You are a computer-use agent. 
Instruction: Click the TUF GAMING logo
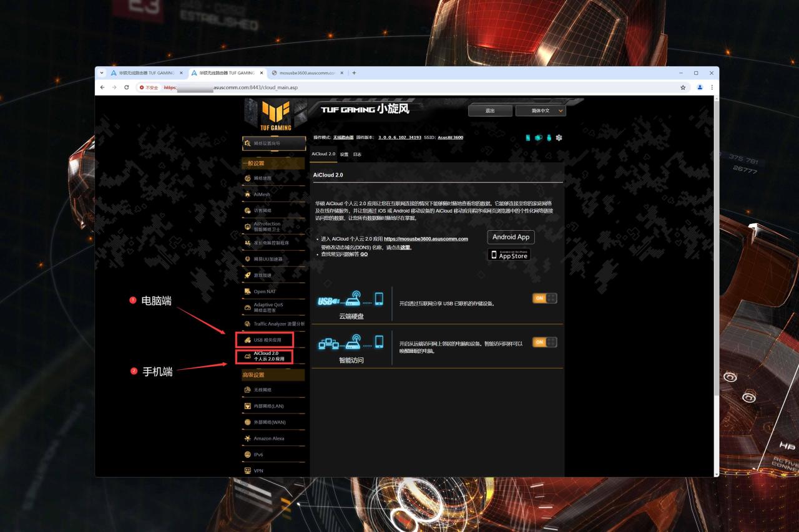(x=276, y=115)
